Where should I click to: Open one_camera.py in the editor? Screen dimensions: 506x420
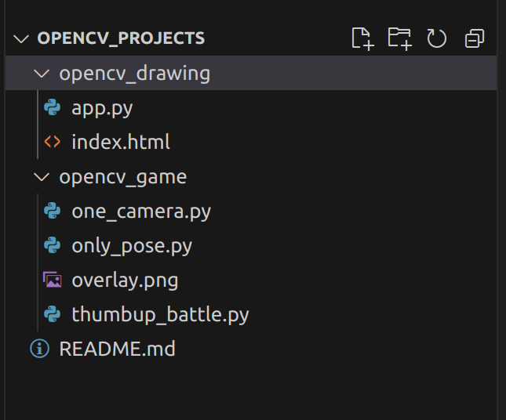[141, 212]
